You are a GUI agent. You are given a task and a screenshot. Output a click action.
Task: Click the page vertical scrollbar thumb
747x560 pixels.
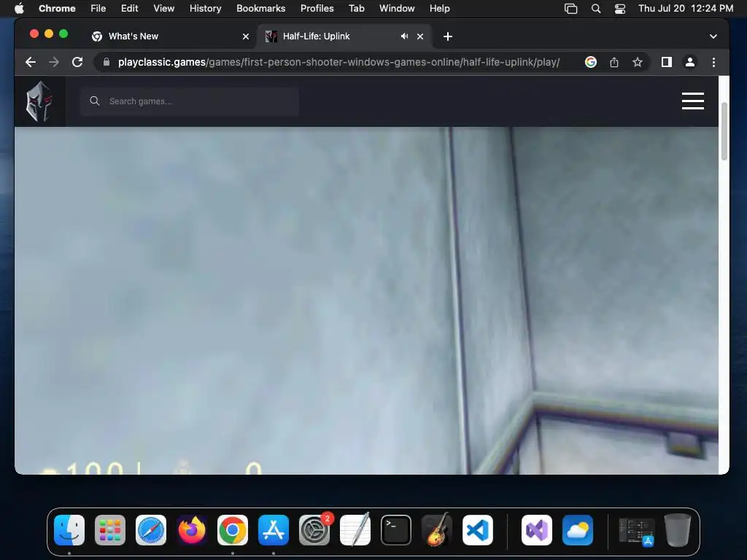coord(724,131)
